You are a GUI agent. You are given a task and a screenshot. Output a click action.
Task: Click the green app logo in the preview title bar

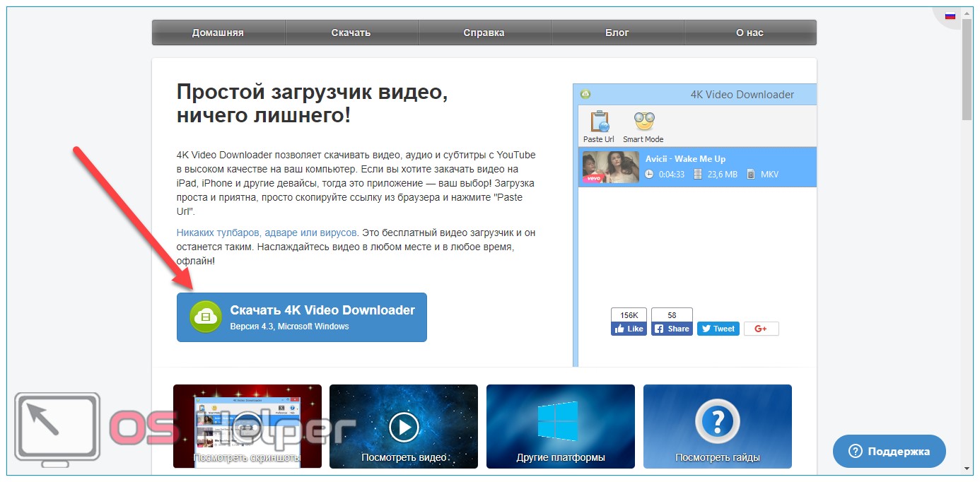(585, 94)
